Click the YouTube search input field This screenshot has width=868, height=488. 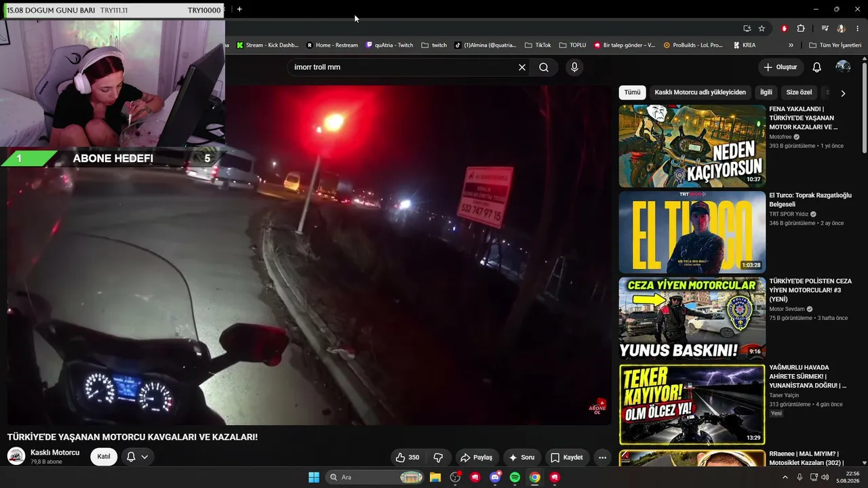(404, 68)
